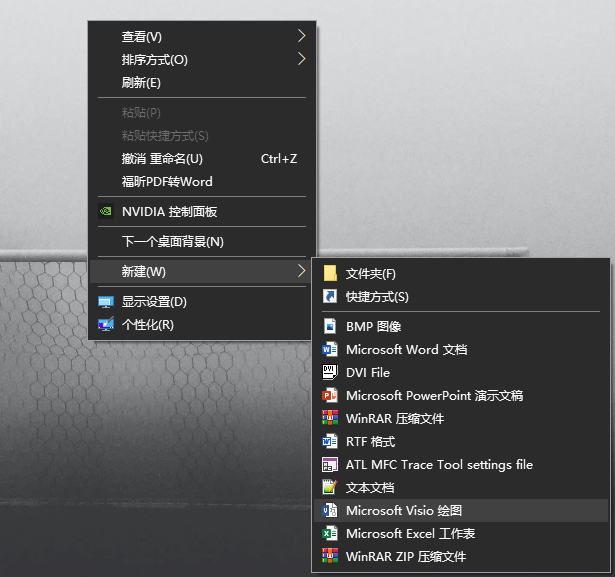Create a Microsoft Word 文档
The height and width of the screenshot is (577, 615).
pos(461,349)
